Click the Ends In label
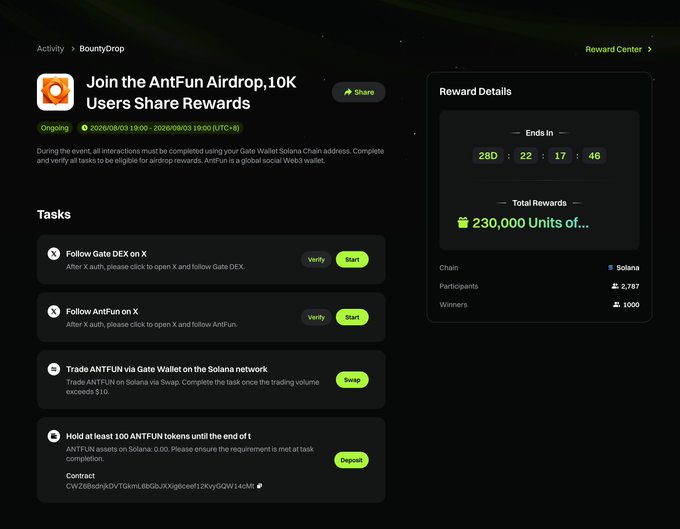 pyautogui.click(x=539, y=133)
